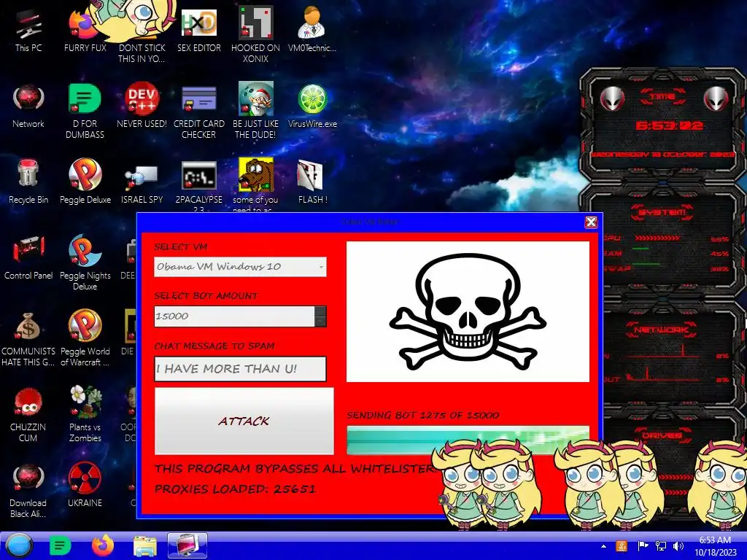Open the HOOKED ON XONIX shortcut
The height and width of the screenshot is (560, 747).
tap(255, 34)
